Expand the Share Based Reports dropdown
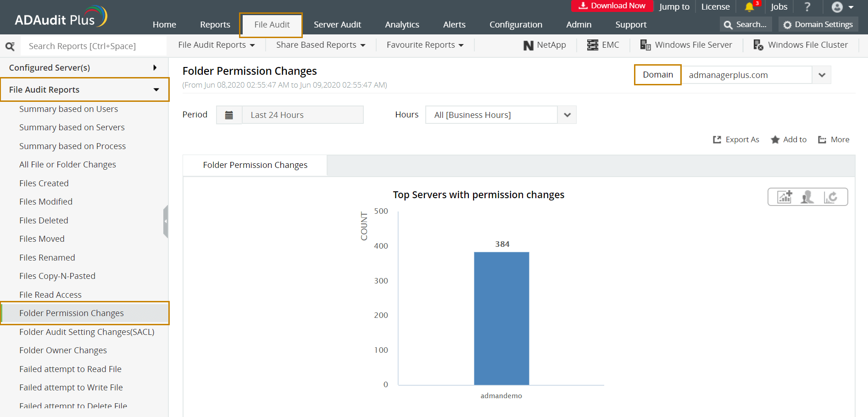The height and width of the screenshot is (417, 868). (321, 45)
